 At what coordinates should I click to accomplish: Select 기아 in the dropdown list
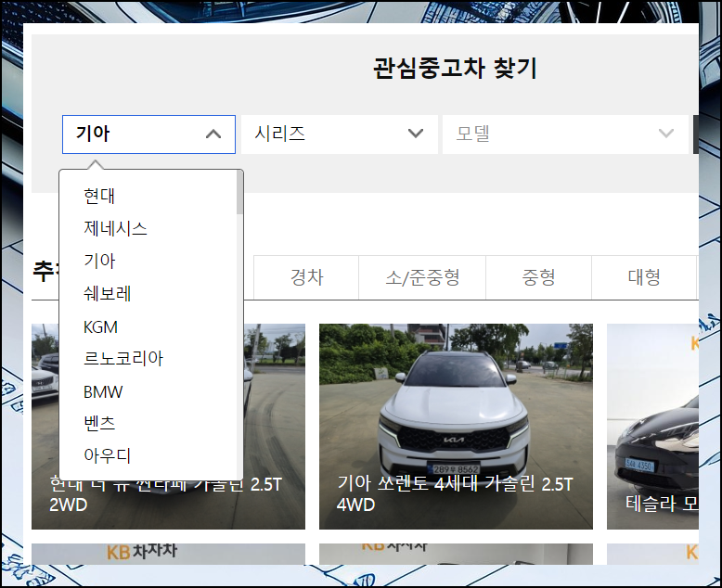(99, 261)
